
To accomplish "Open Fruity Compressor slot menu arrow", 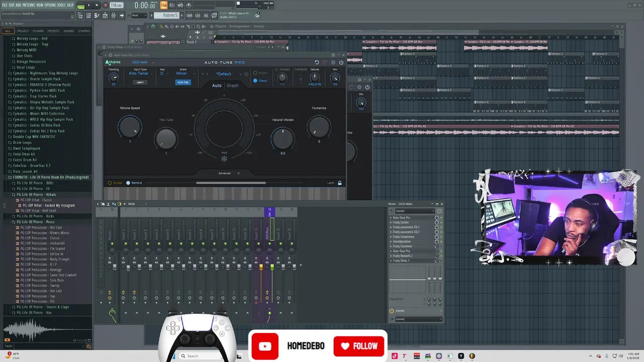I will pos(391,237).
